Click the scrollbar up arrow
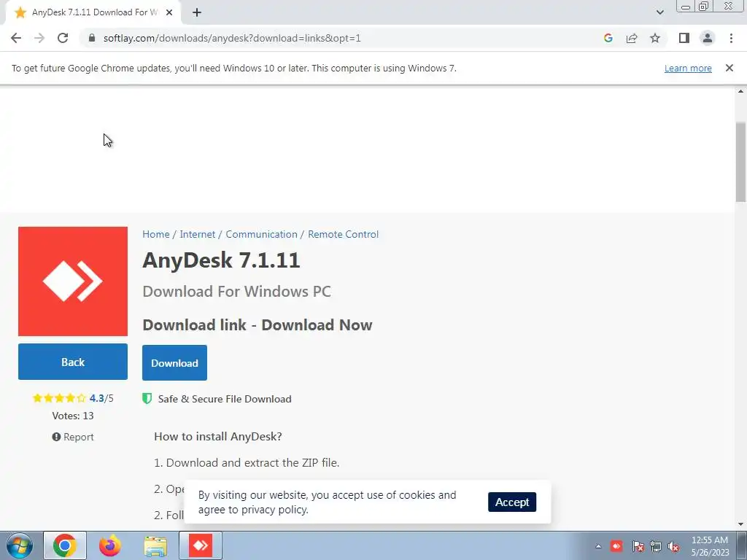Viewport: 747px width, 560px height. coord(740,91)
